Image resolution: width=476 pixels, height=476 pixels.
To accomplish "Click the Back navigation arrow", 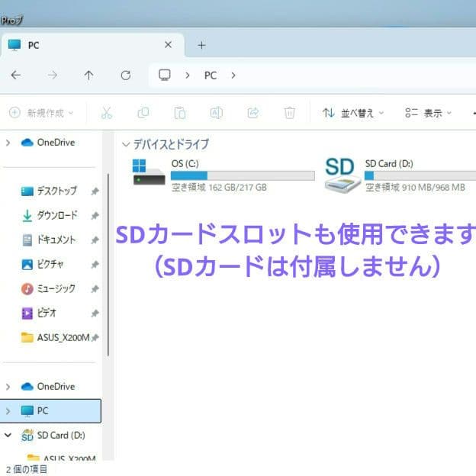I will 16,75.
